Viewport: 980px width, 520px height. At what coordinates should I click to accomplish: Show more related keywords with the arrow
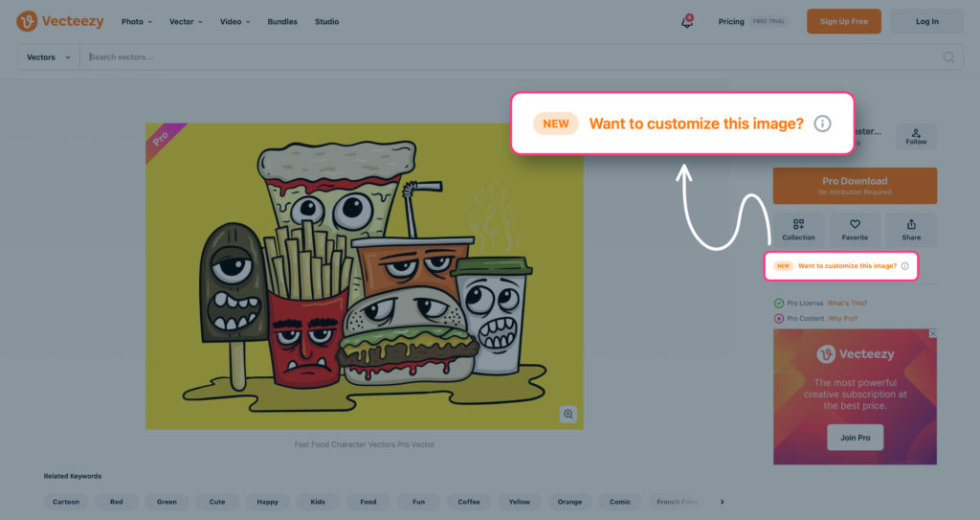[x=722, y=502]
